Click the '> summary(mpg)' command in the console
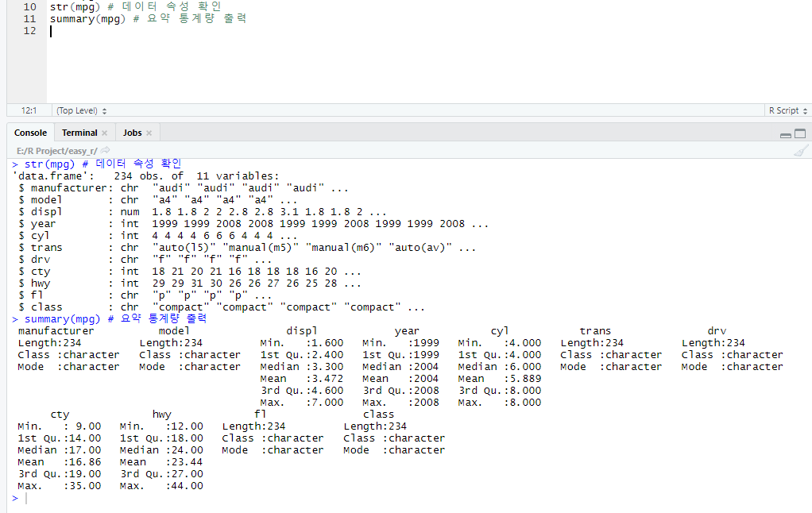812x513 pixels. (110, 319)
